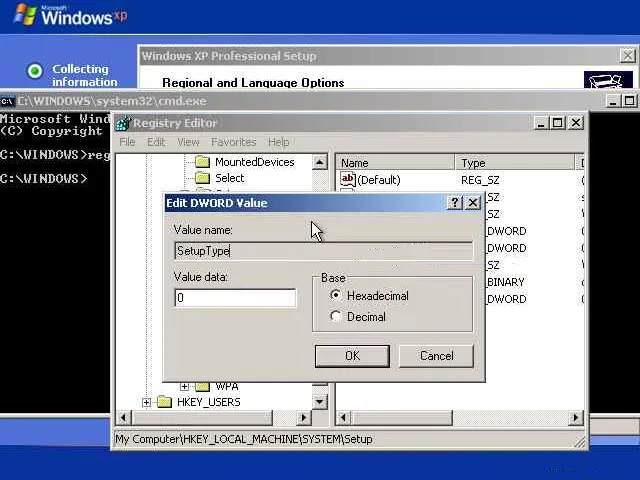Select the Select key folder icon
Screen dimensions: 640x480
tap(202, 178)
